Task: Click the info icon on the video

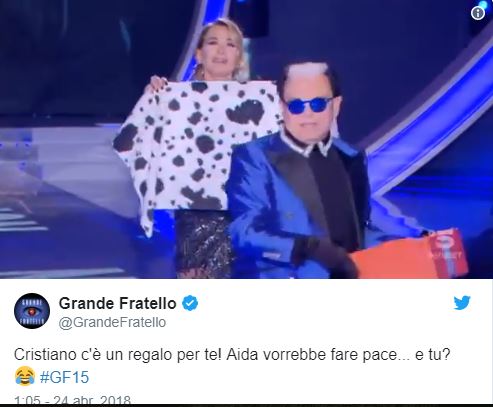Action: (478, 13)
